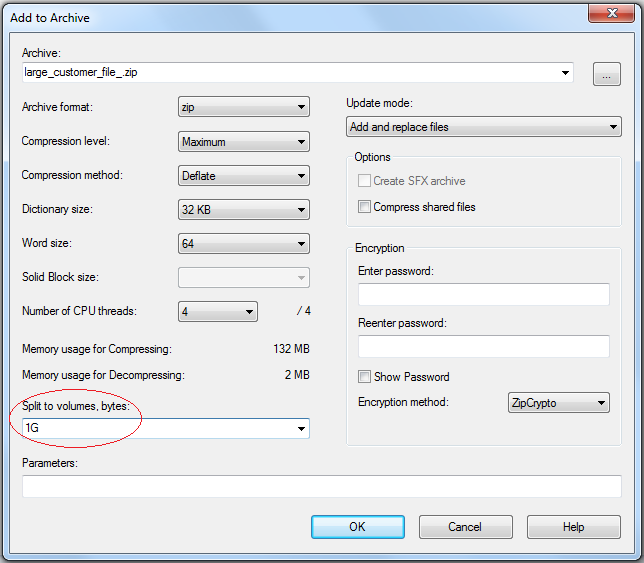
Task: Tick the Create SFX archive checkbox
Action: [x=364, y=181]
